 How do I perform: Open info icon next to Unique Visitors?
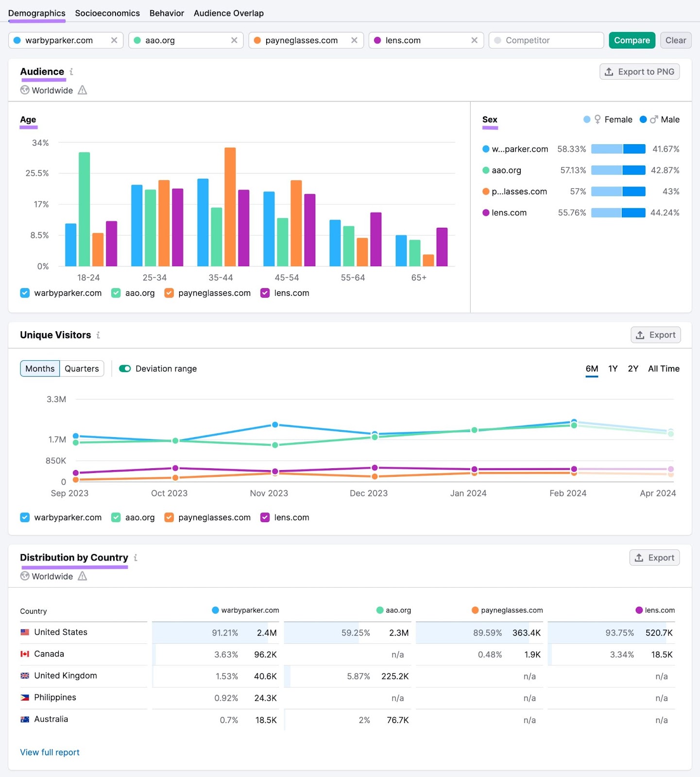point(98,335)
